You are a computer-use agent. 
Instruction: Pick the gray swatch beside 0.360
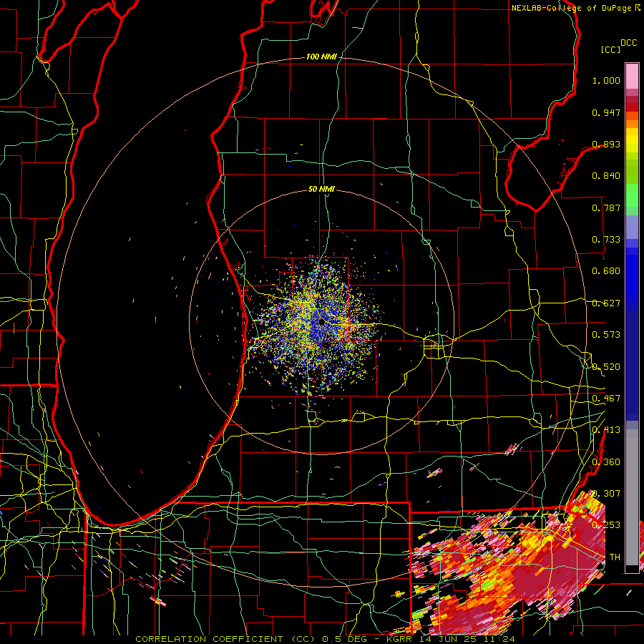coord(632,497)
